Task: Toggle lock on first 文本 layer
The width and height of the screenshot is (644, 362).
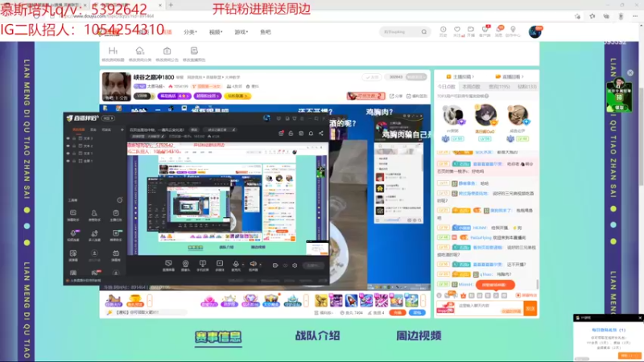Action: [x=74, y=138]
